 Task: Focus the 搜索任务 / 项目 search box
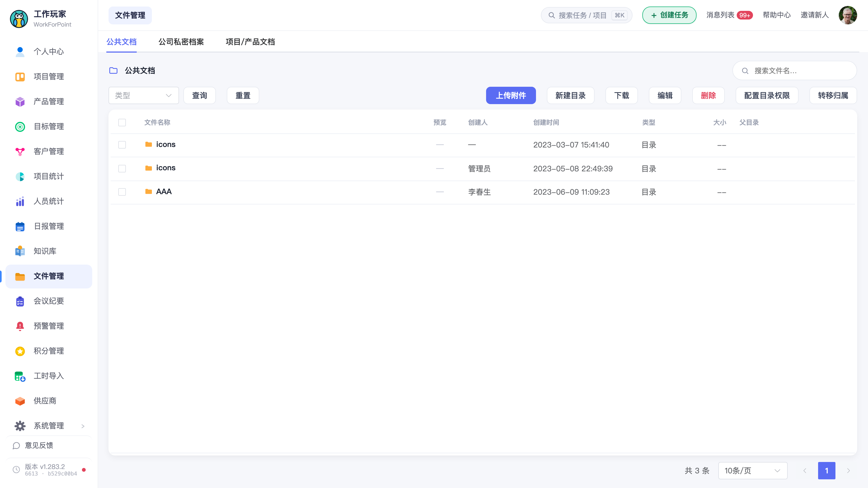coord(586,15)
